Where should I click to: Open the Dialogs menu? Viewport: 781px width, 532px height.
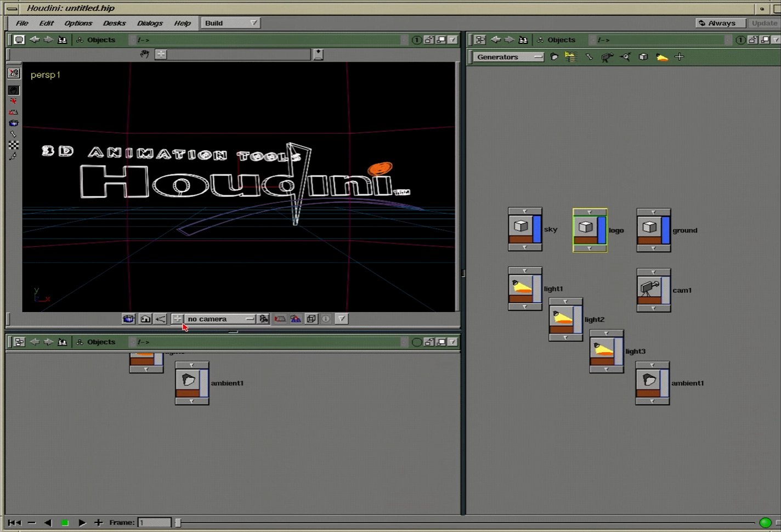point(150,23)
